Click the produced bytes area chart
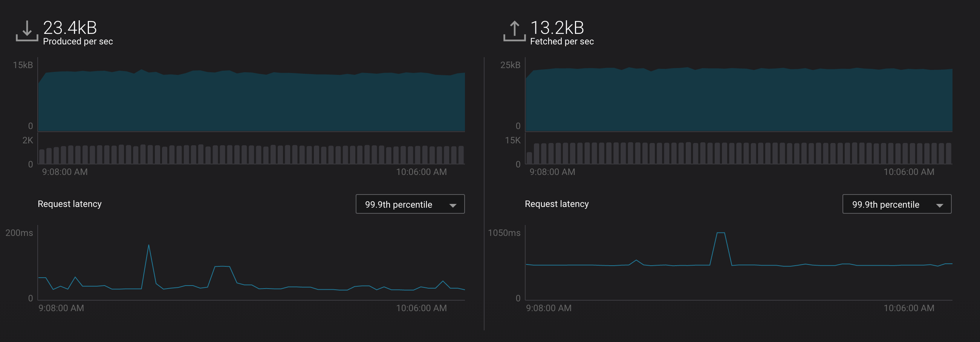The image size is (980, 342). 251,101
